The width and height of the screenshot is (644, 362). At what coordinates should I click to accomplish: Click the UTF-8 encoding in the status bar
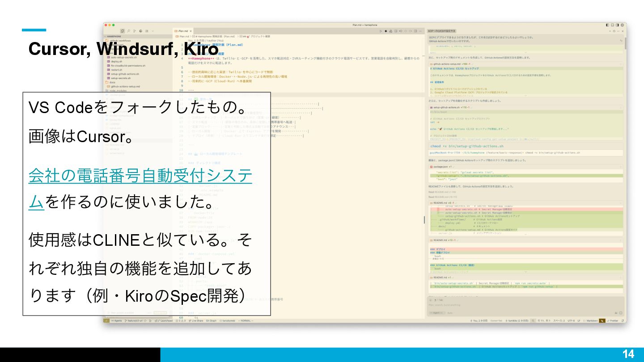tap(571, 320)
